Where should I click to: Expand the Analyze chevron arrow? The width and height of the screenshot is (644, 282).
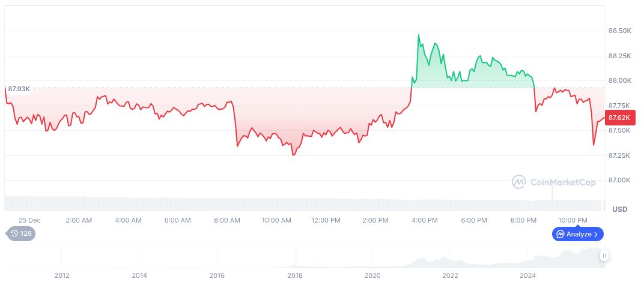pos(596,234)
